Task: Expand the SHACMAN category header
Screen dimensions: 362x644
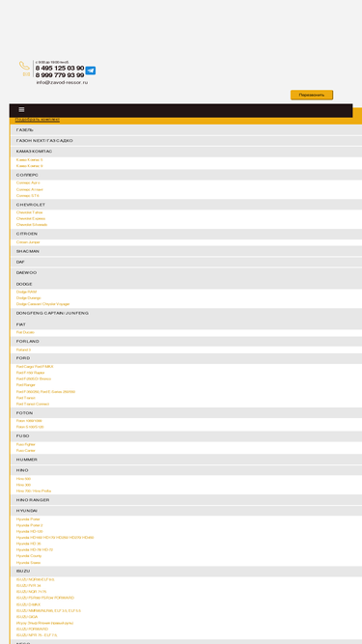Action: coord(186,251)
